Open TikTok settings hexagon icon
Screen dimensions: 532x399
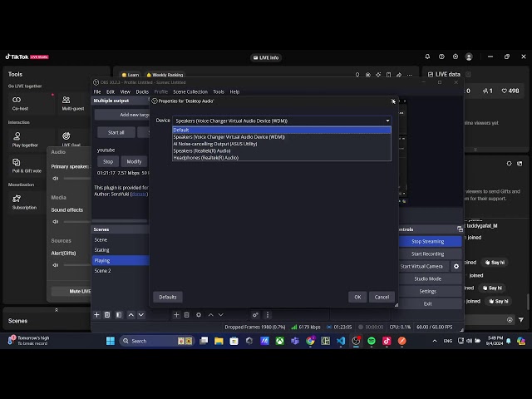[456, 57]
